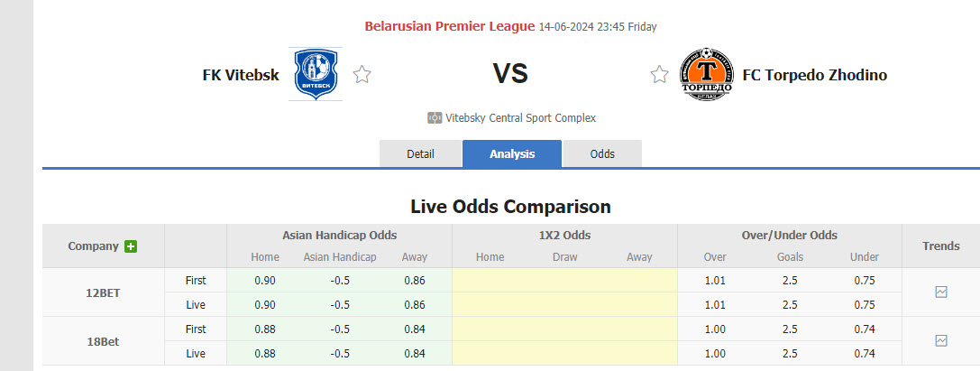Open the 12BET trends chart icon
Viewport: 980px width, 371px height.
tap(940, 292)
